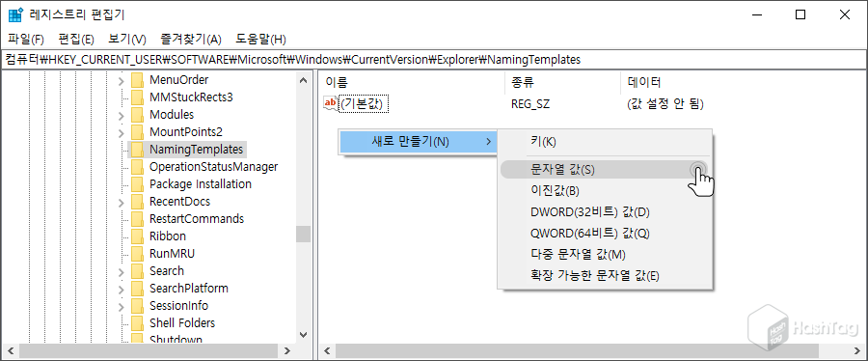This screenshot has width=868, height=361.
Task: Click the MMStuckRects3 folder icon
Action: (x=137, y=97)
